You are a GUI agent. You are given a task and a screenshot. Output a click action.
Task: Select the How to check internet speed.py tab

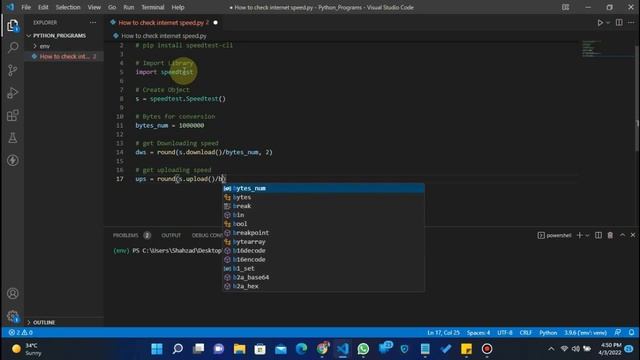163,22
